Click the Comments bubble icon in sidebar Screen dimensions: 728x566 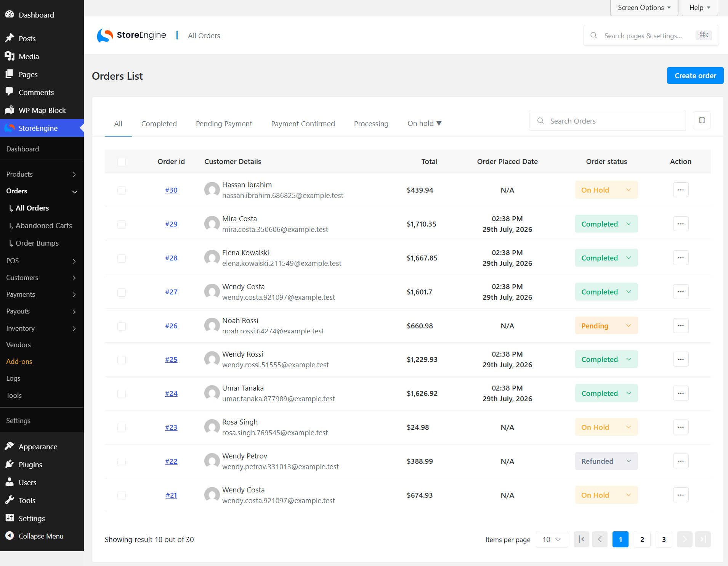(10, 92)
